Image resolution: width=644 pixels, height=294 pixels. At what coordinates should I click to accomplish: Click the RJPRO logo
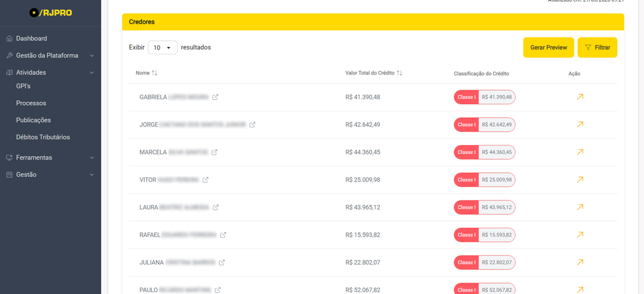[51, 13]
